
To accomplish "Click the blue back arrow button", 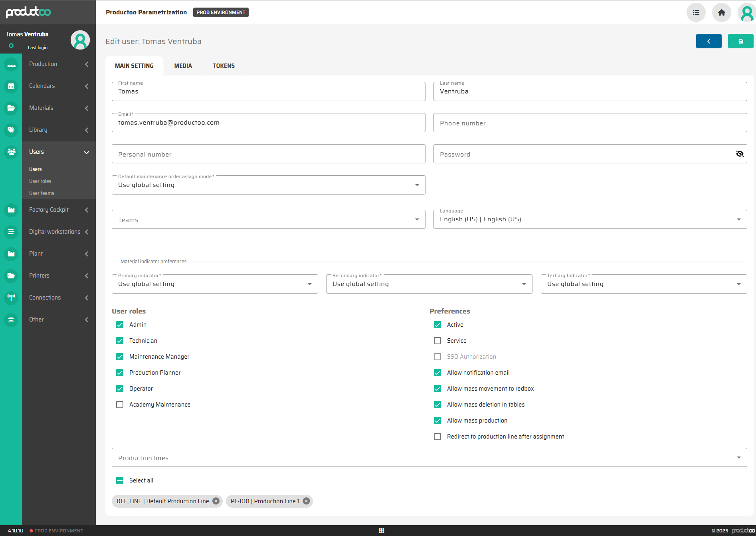I will click(709, 41).
